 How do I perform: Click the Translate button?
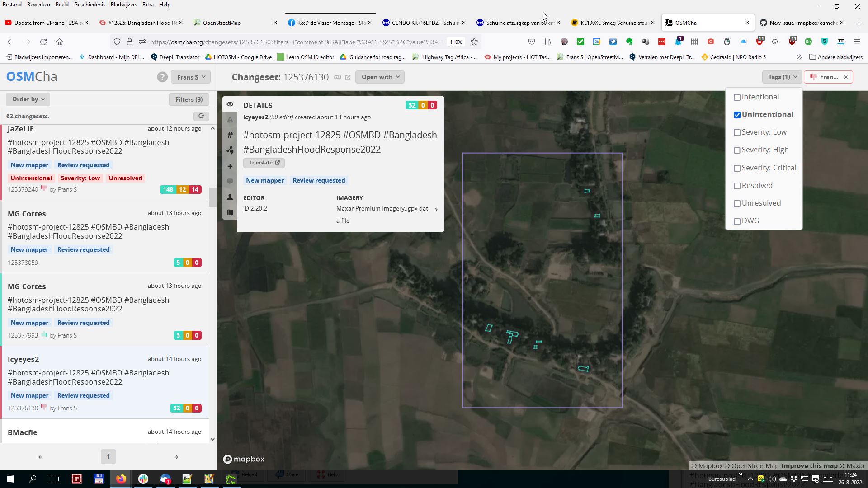coord(264,163)
